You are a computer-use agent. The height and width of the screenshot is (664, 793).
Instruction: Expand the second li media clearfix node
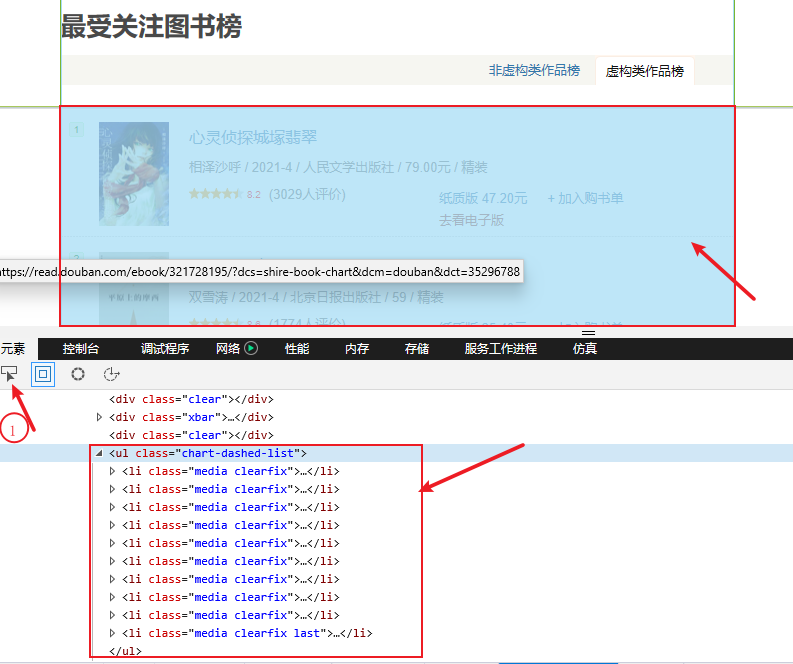(x=112, y=489)
